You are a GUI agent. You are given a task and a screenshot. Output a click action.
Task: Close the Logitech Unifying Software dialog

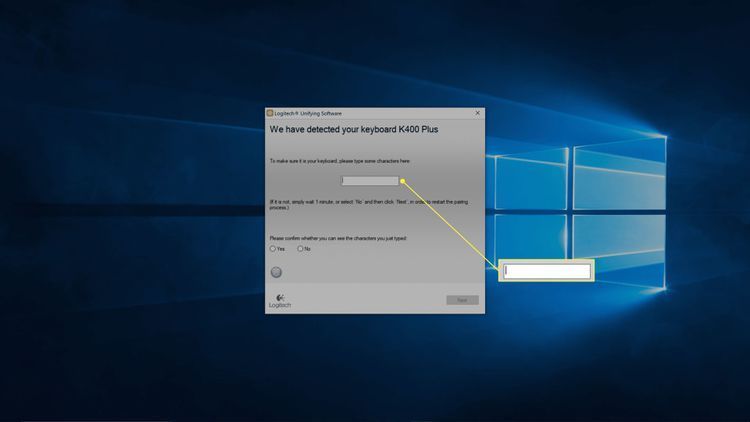pos(477,113)
